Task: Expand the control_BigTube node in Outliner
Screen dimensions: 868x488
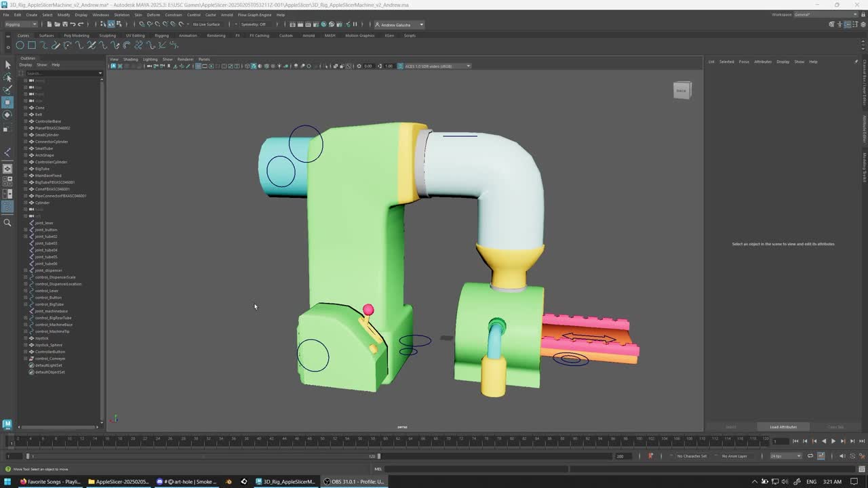Action: (26, 304)
